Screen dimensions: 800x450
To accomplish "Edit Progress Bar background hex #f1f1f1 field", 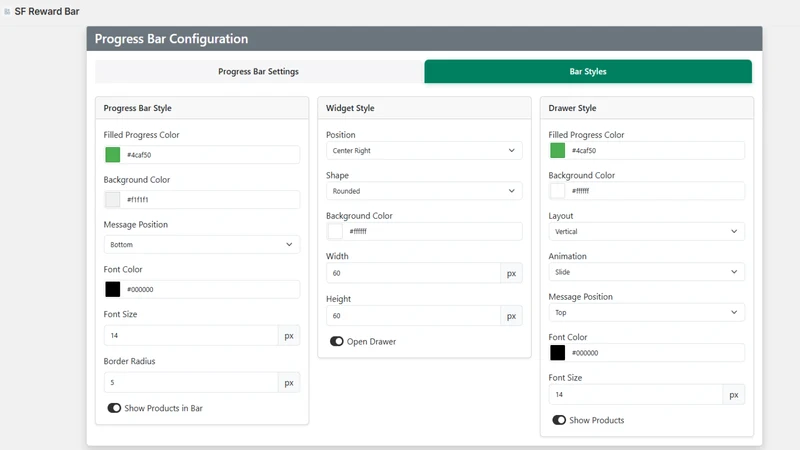I will pyautogui.click(x=211, y=199).
